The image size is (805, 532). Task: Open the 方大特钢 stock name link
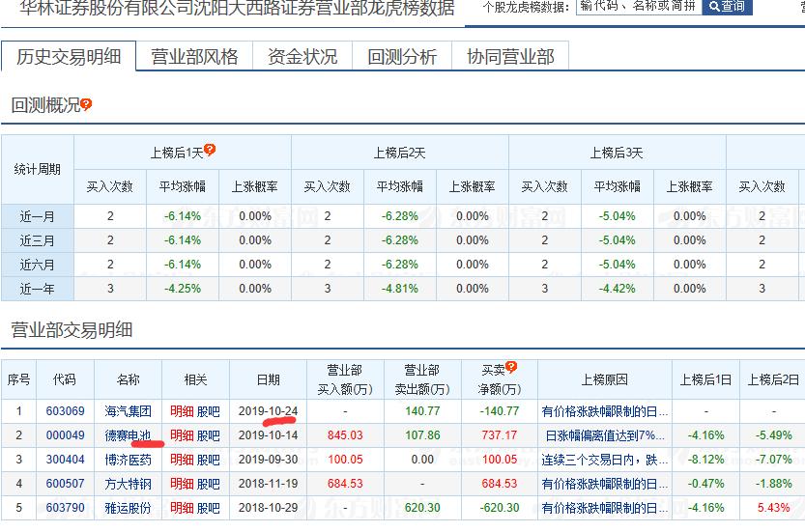[x=128, y=484]
